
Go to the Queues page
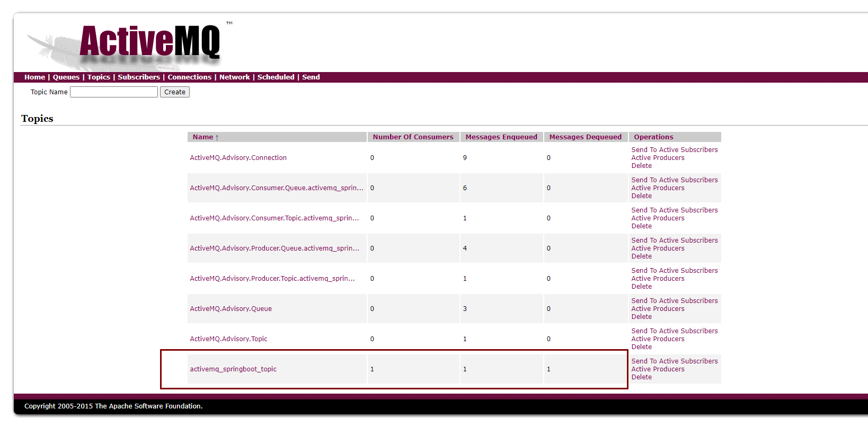coord(66,77)
